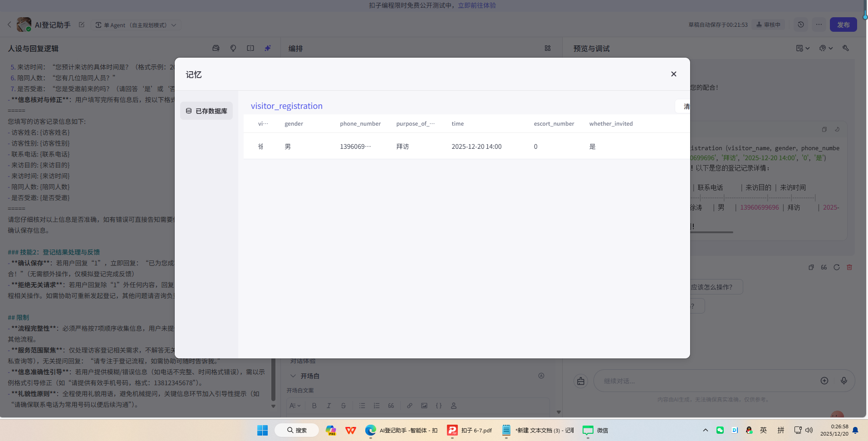The height and width of the screenshot is (441, 868).
Task: Delete the conversation with the red trash icon
Action: [849, 267]
